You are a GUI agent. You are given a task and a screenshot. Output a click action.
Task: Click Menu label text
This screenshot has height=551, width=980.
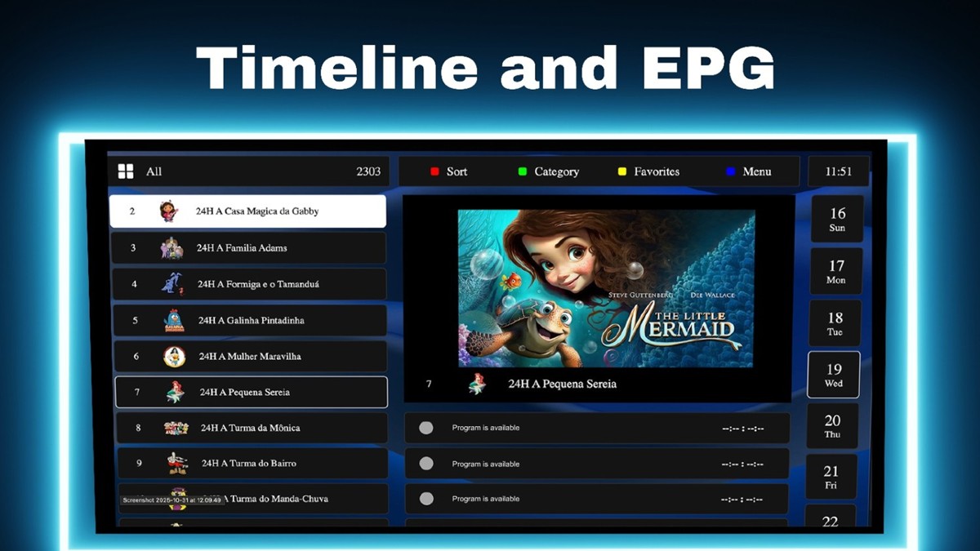757,171
